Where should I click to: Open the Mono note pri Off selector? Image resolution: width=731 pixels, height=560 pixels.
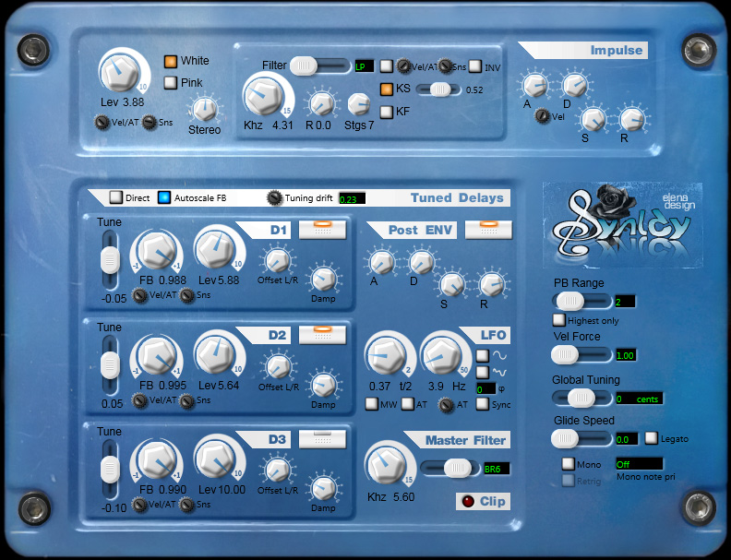(639, 464)
